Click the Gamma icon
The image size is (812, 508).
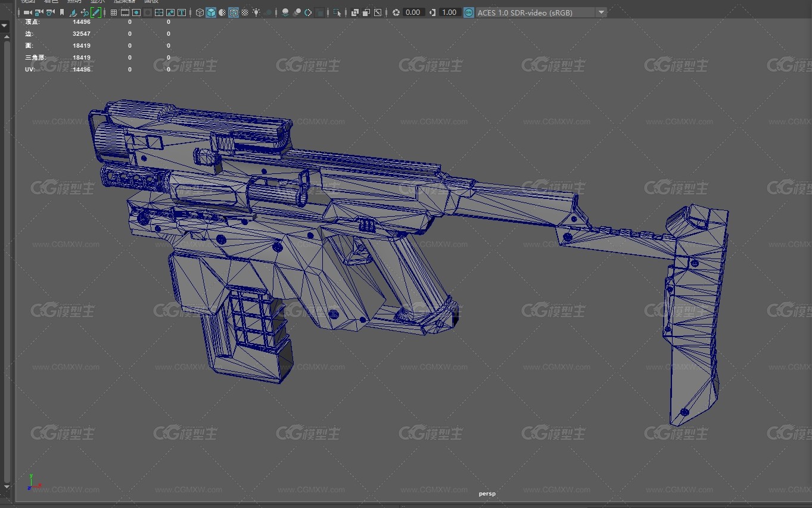coord(432,13)
